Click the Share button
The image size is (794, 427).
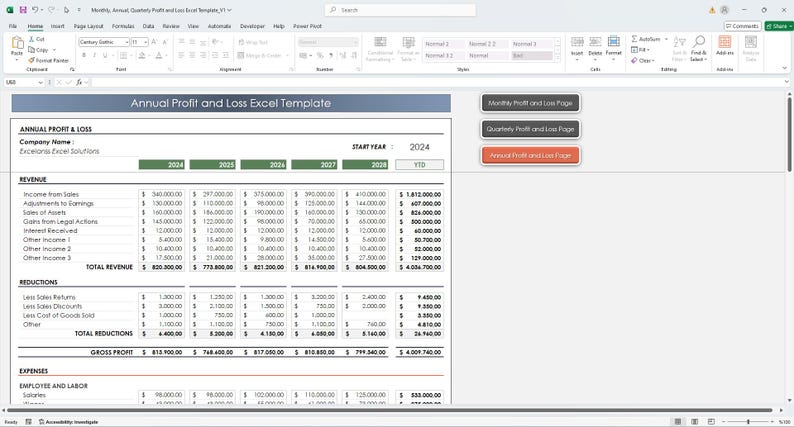pyautogui.click(x=779, y=26)
